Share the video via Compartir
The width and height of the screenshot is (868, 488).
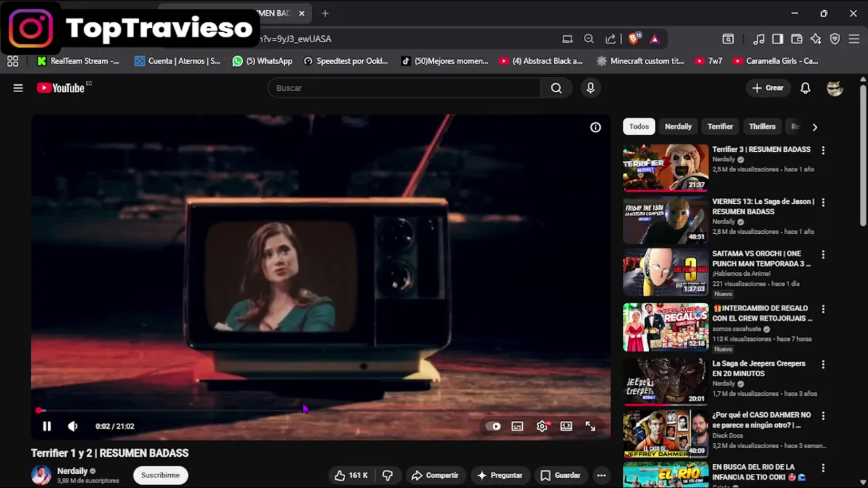(435, 476)
